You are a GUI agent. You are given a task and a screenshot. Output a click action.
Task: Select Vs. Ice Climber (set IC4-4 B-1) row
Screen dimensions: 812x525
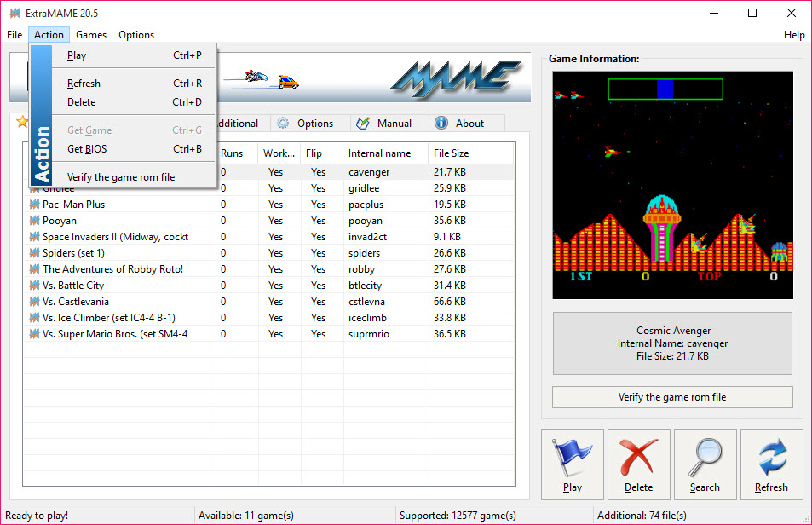[x=268, y=318]
